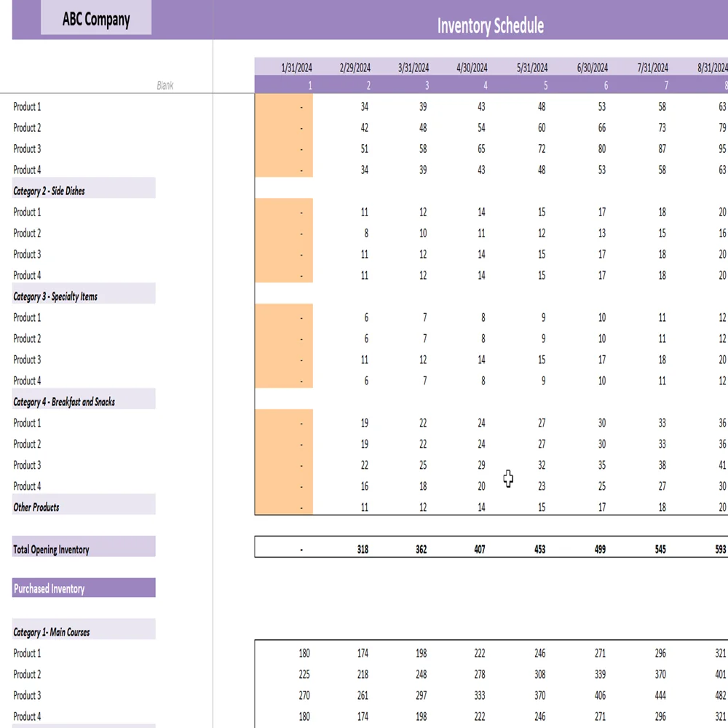
Task: Click the value 225 under Purchased Inventory
Action: coord(304,674)
